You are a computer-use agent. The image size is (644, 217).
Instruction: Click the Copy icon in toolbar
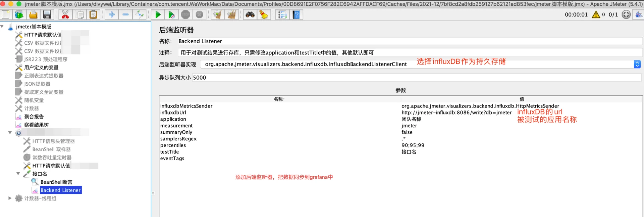point(79,14)
